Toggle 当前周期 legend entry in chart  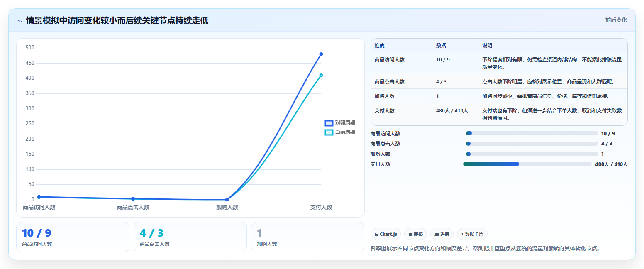pos(340,132)
